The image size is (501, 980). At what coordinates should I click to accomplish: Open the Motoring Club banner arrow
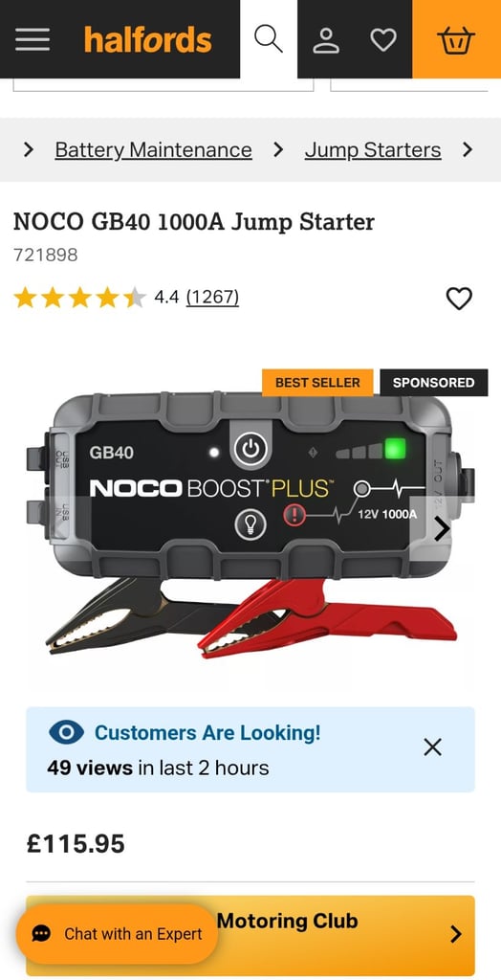point(456,934)
